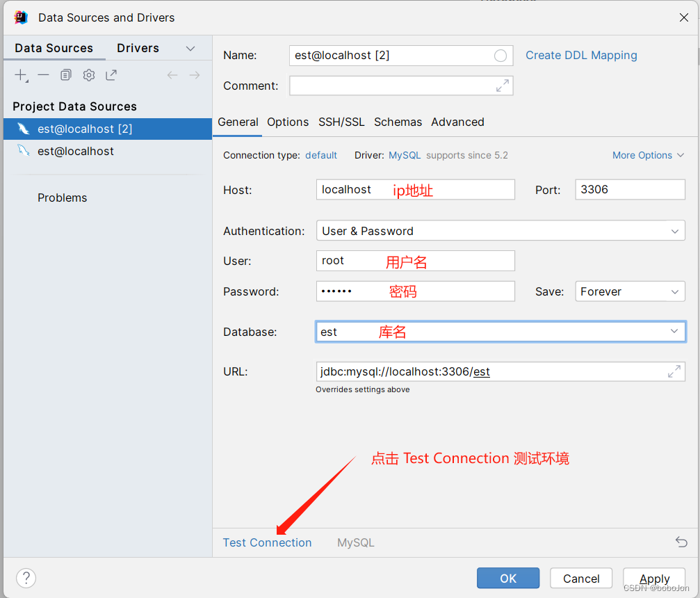Click the color circle in Name field
This screenshot has height=598, width=700.
pos(500,56)
